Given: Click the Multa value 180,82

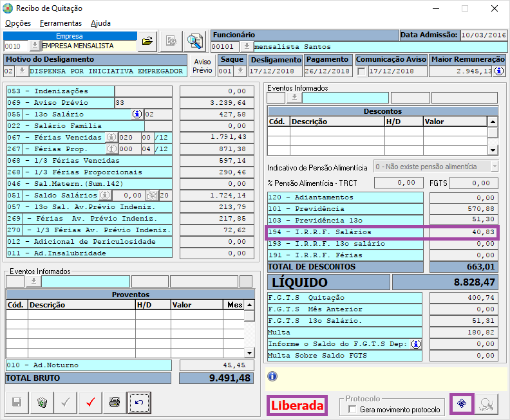Looking at the screenshot, I should coord(464,333).
